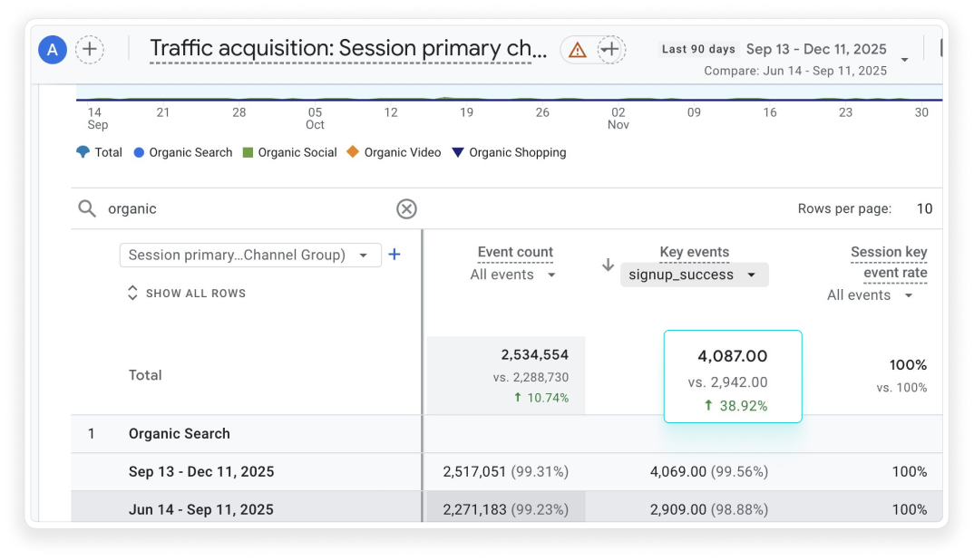
Task: Click the Event count column header
Action: click(x=515, y=253)
